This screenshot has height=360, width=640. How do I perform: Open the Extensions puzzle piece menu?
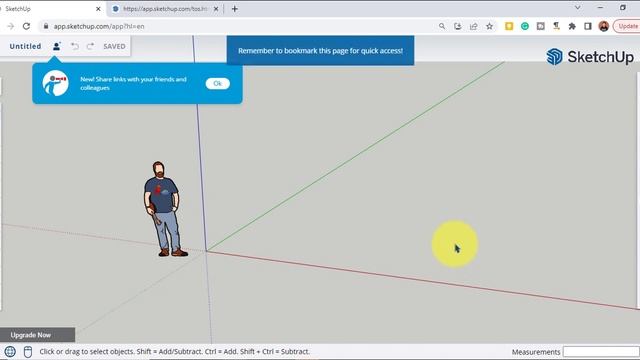tap(572, 26)
